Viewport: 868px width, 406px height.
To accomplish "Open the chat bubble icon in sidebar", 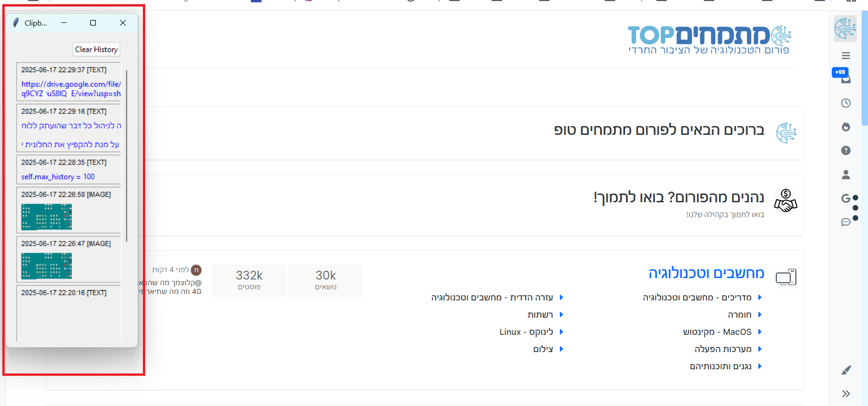I will [x=846, y=222].
